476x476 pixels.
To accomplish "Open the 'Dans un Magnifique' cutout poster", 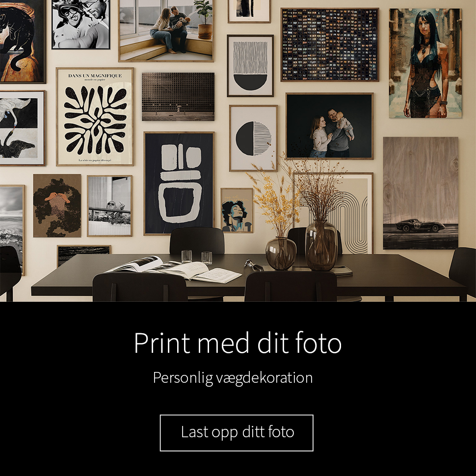I will pos(95,117).
